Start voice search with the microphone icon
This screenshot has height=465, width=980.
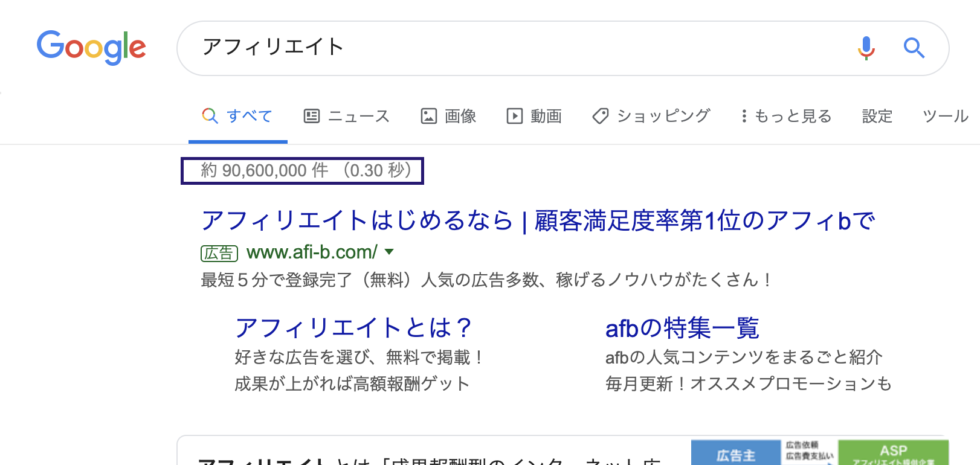(866, 48)
